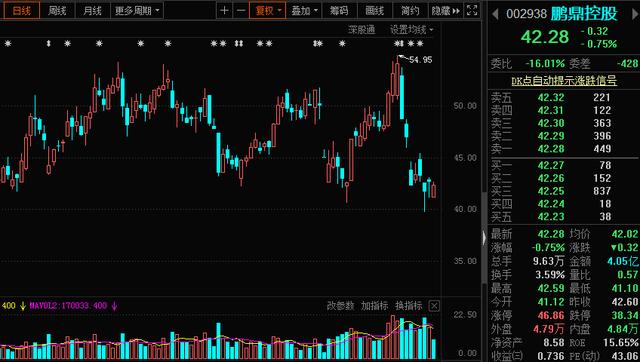Viewport: 640px width, 362px height.
Task: Click 换指标 to change indicator
Action: click(x=409, y=306)
